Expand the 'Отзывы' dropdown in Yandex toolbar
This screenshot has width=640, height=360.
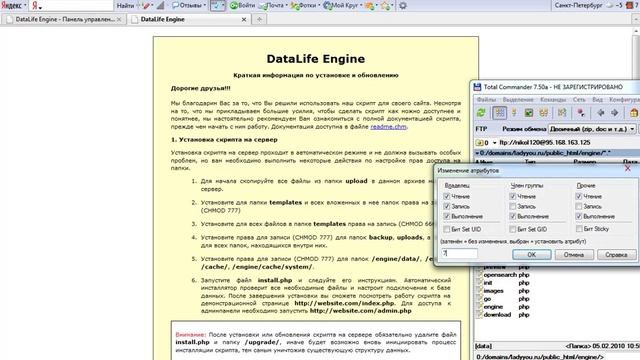pyautogui.click(x=205, y=6)
